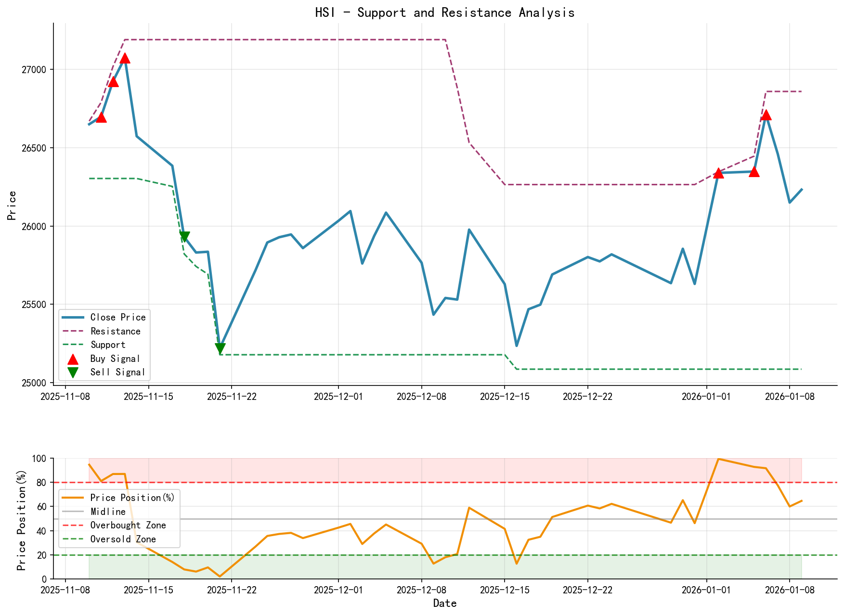Click the lowest green Sell Signal marker near 25200
The width and height of the screenshot is (844, 616).
point(220,348)
